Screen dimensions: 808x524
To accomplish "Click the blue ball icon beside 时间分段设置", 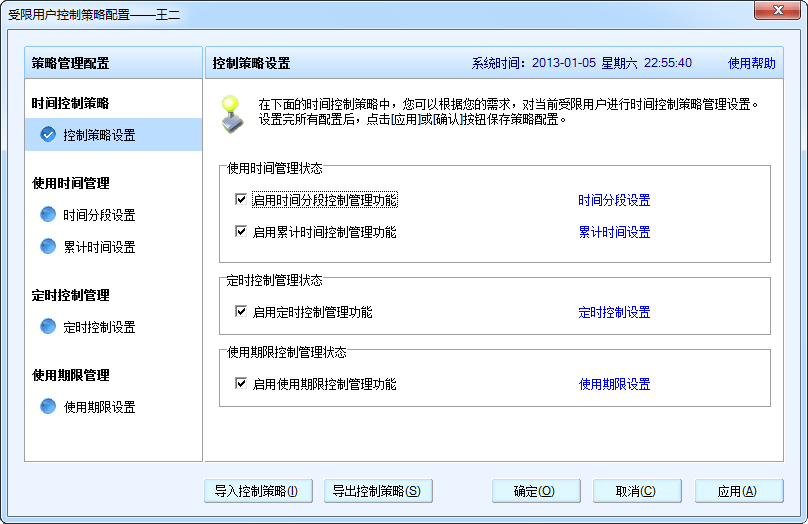I will point(48,215).
